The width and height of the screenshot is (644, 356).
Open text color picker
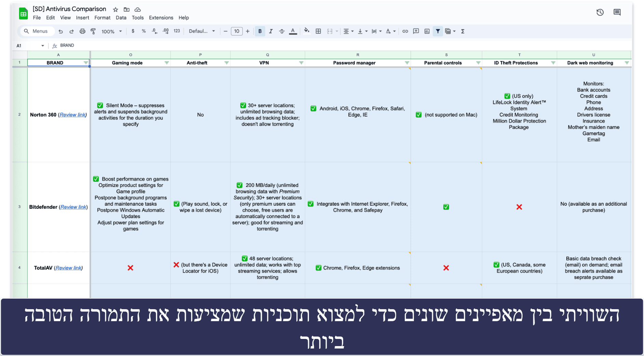[293, 31]
